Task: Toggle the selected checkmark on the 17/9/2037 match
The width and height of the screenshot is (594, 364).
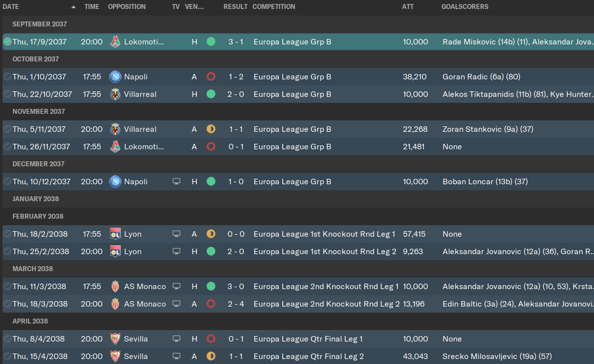Action: (7, 41)
